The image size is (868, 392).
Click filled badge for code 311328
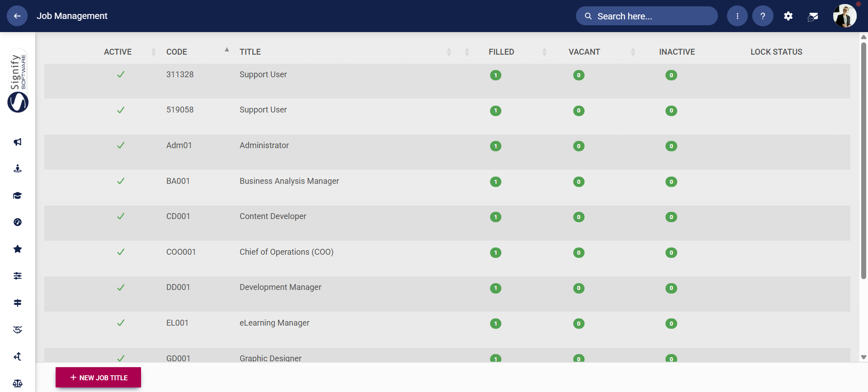(495, 75)
